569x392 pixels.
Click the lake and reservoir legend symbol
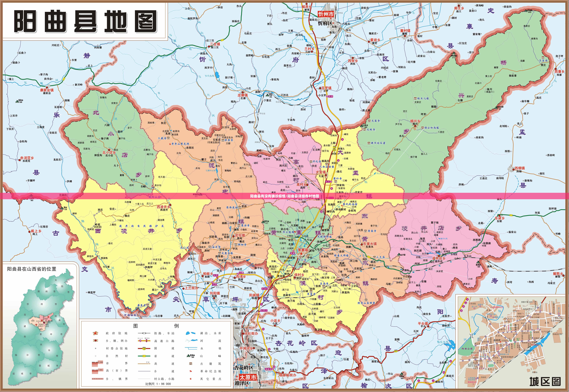[191, 333]
